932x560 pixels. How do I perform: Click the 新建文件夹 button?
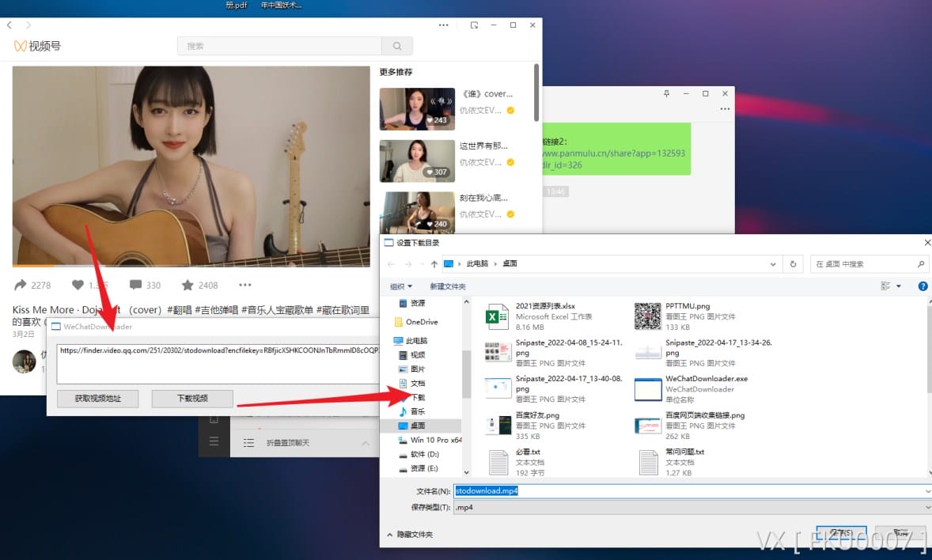click(x=448, y=286)
